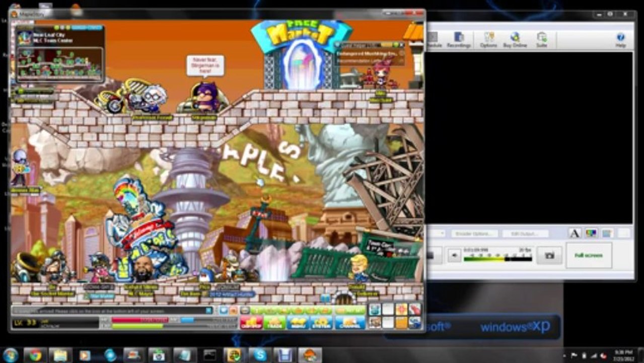
Task: Click the orange icon next to chat bar
Action: pos(233,311)
